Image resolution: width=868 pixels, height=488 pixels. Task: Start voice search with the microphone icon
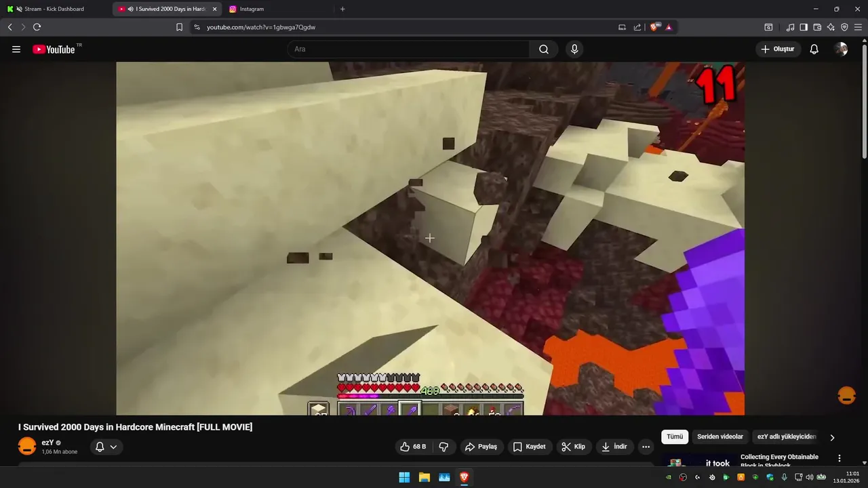point(574,49)
